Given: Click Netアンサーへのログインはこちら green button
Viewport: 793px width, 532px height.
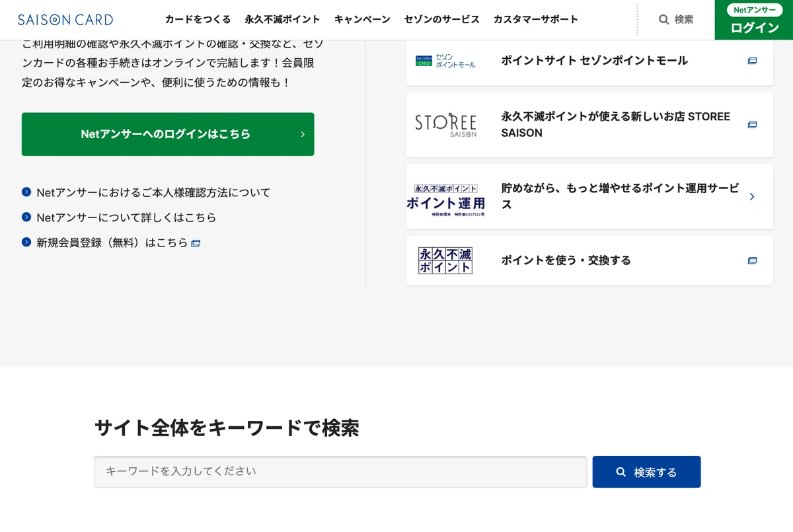Looking at the screenshot, I should coord(168,134).
